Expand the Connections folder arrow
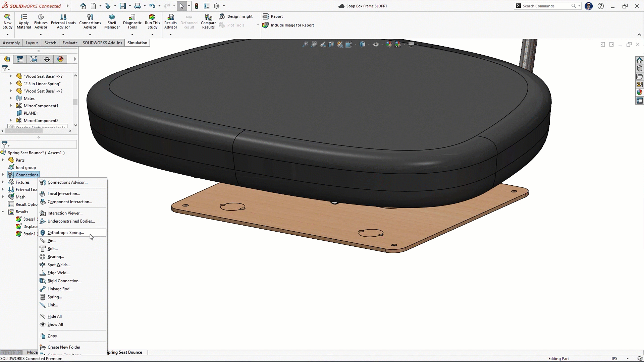Screen dimensions: 644x362 3,175
